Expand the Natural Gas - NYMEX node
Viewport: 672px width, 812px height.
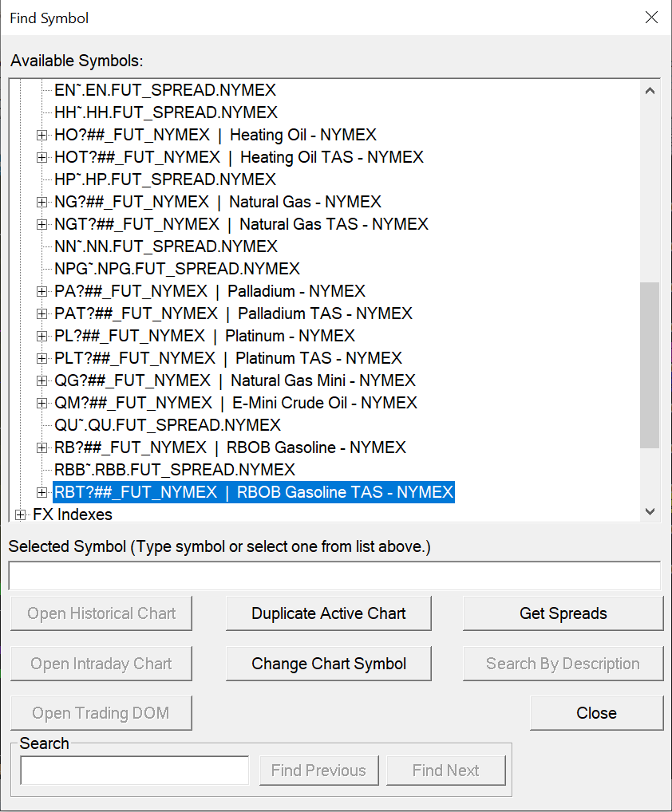(x=42, y=202)
